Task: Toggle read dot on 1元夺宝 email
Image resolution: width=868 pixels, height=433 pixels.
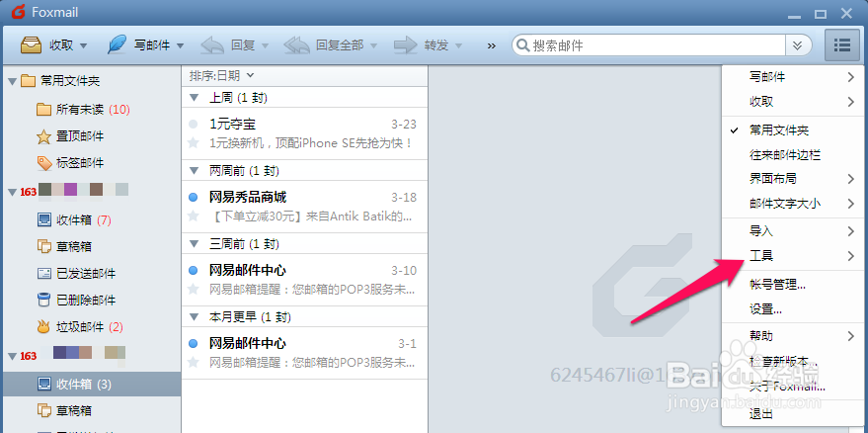Action: click(194, 124)
